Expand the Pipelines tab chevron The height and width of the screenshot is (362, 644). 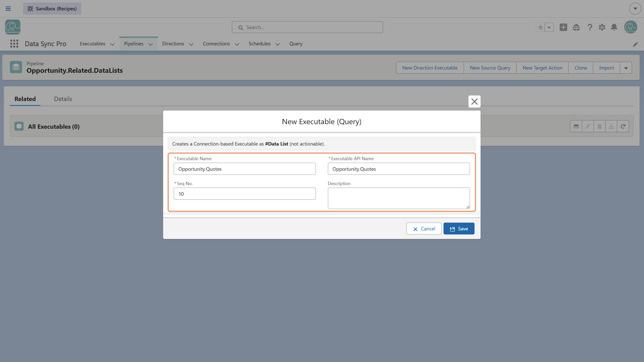[151, 44]
